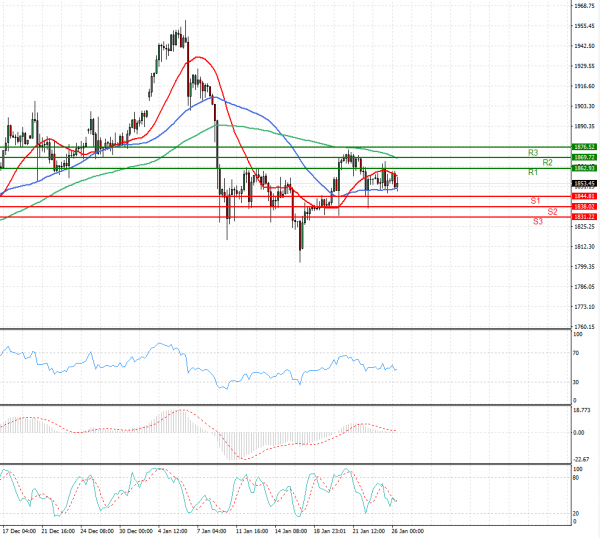Click the S3 support label

click(x=538, y=221)
